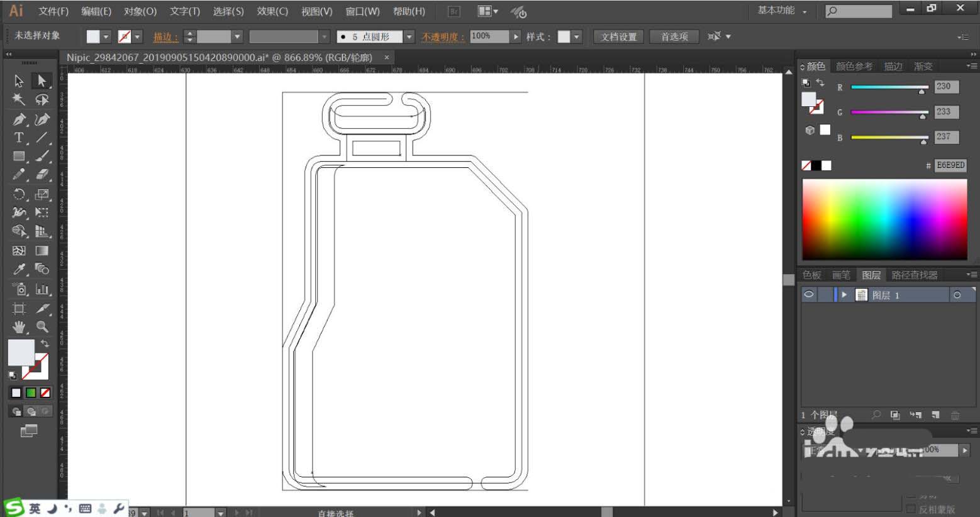This screenshot has width=980, height=517.
Task: Select the Symbol Sprayer tool
Action: tap(19, 289)
